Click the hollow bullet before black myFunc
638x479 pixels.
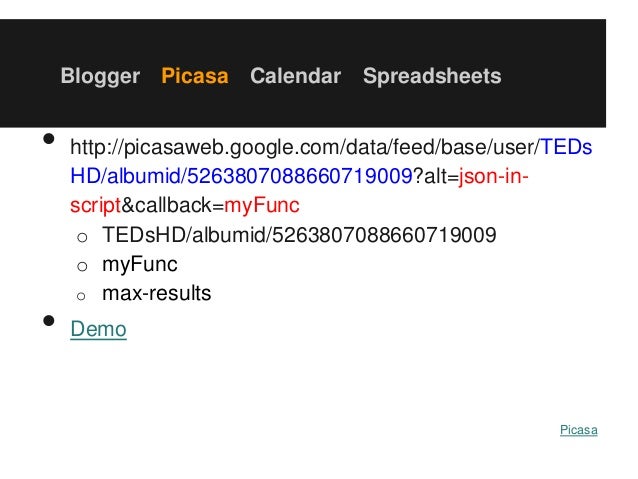click(x=82, y=266)
